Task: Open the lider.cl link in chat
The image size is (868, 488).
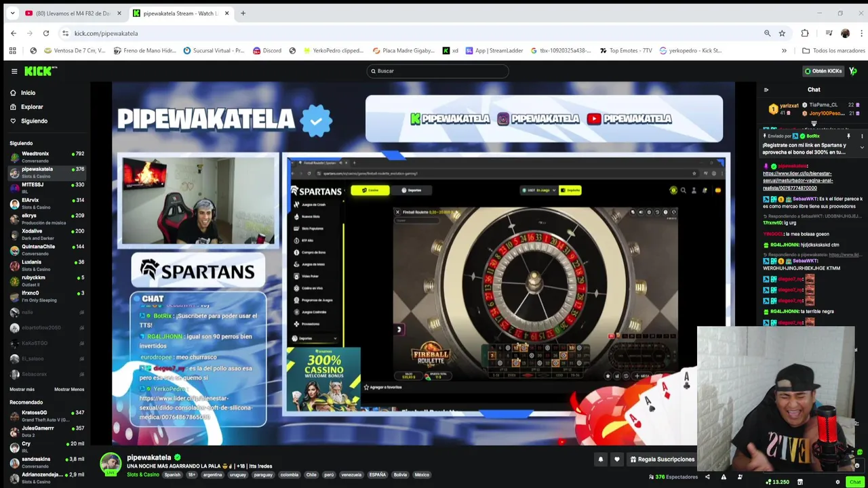Action: (797, 181)
